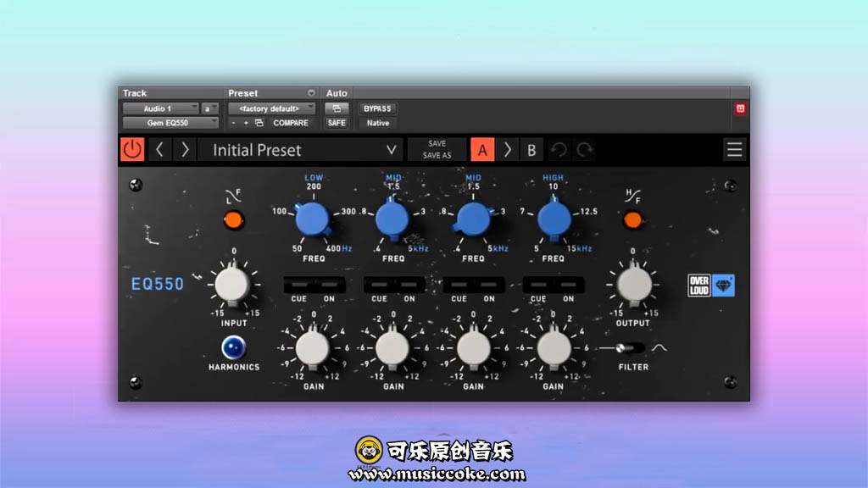Toggle the high-cut HF orange button
Viewport: 868px width, 488px height.
[x=632, y=220]
